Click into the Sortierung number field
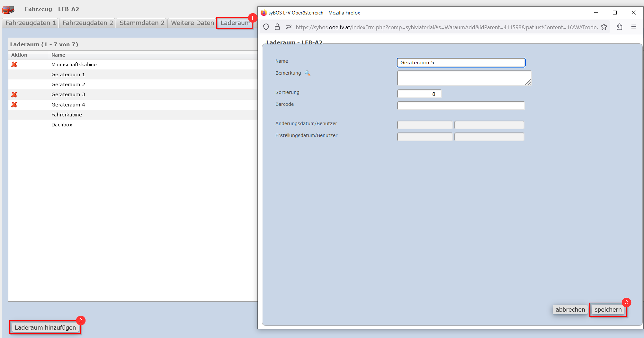Image resolution: width=644 pixels, height=338 pixels. click(419, 94)
